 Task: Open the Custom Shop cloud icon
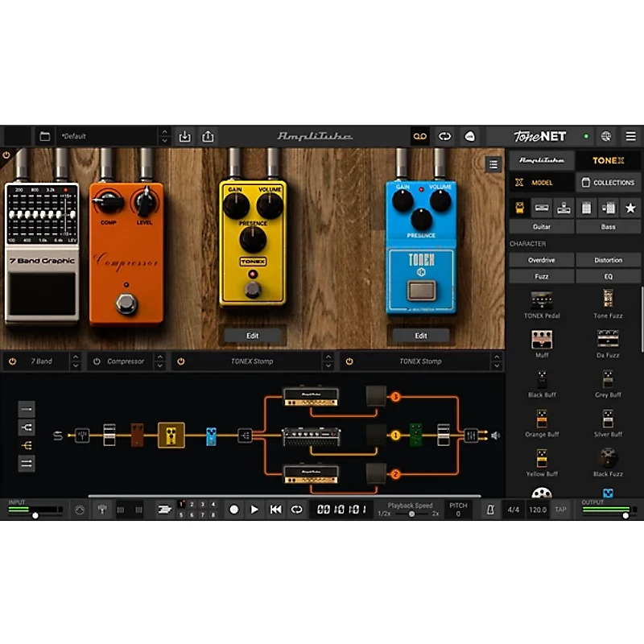pyautogui.click(x=470, y=136)
